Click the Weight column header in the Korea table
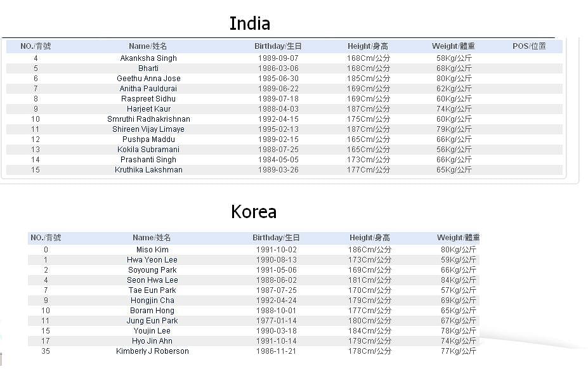Screen dimensions: 588x369 pos(458,238)
